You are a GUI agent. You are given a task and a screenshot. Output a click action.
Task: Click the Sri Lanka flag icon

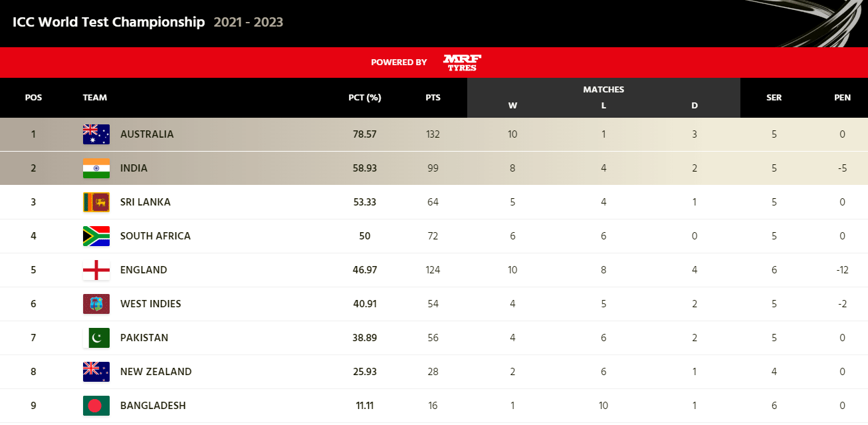click(x=96, y=202)
